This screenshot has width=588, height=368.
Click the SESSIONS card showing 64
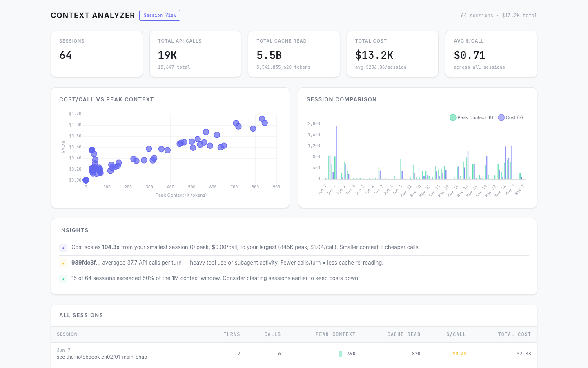click(97, 54)
